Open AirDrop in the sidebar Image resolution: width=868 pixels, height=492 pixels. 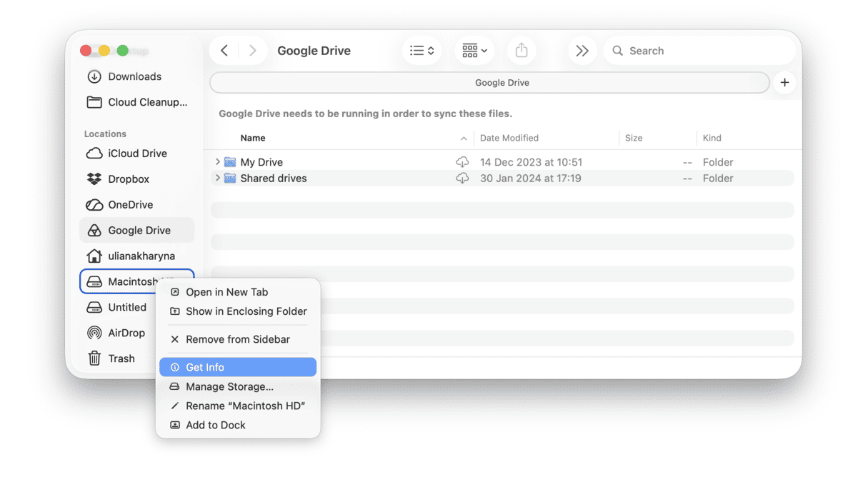(x=126, y=333)
